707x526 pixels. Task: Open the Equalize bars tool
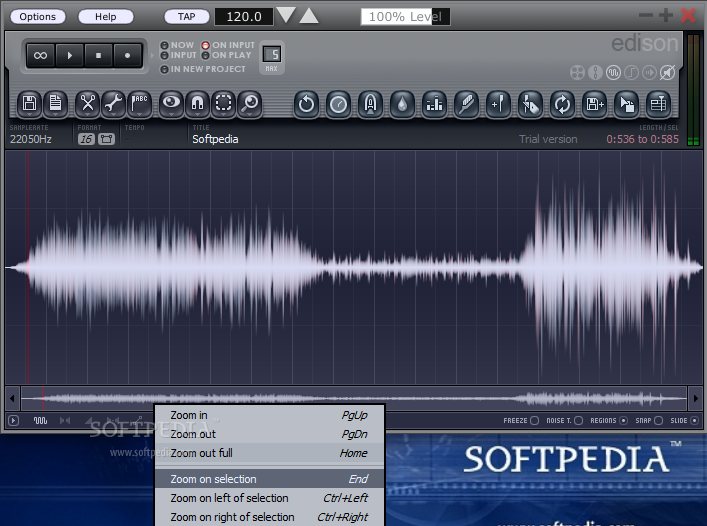(435, 105)
